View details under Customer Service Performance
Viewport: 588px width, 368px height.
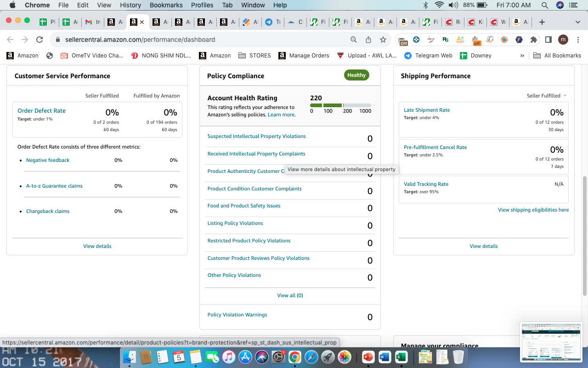coord(97,246)
